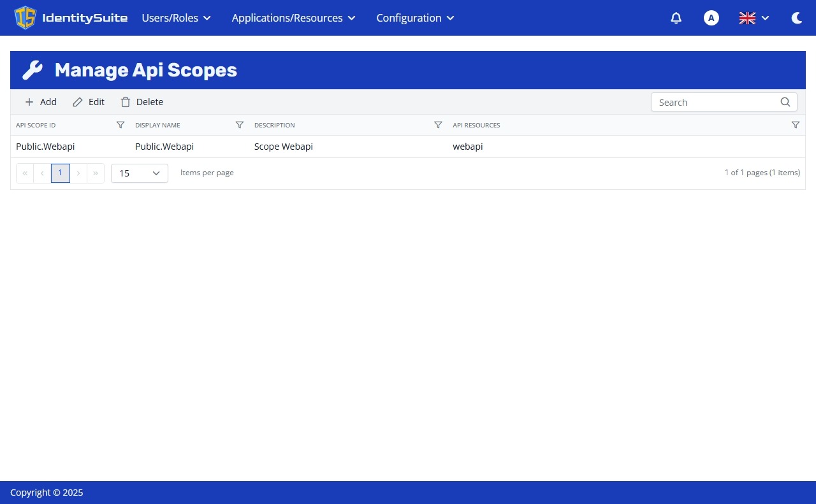The width and height of the screenshot is (816, 504).
Task: Click the IdentitySuite shield logo
Action: [x=25, y=18]
